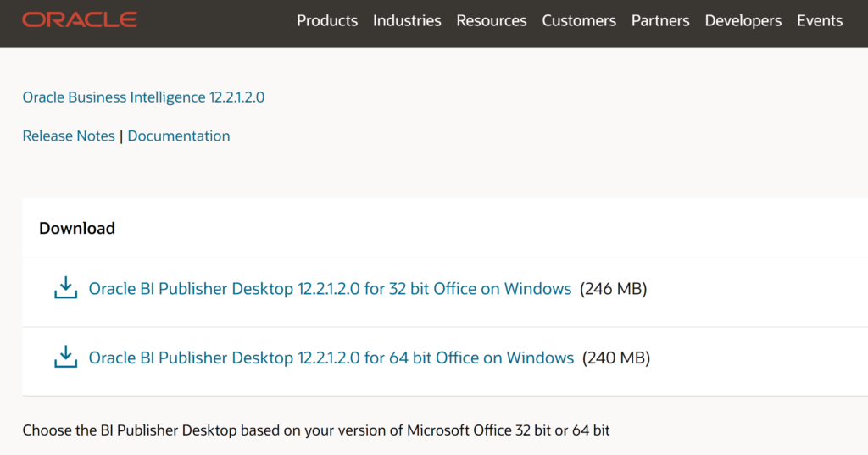Open the Industries menu
The image size is (868, 455).
[x=407, y=21]
